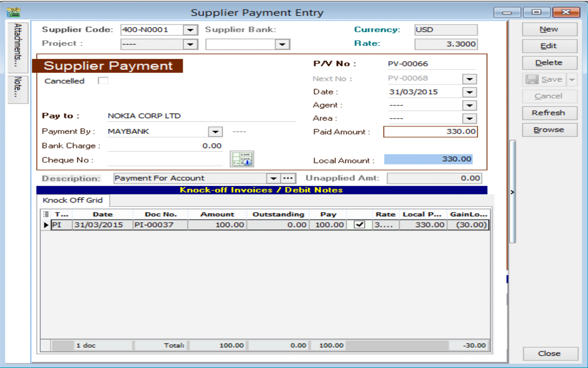Click the Browse button
This screenshot has width=588, height=368.
tap(549, 129)
